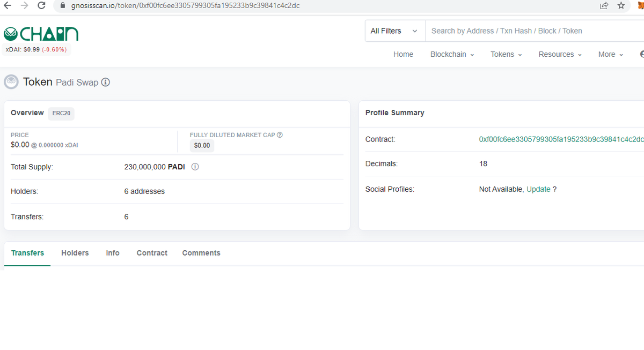Open the All Filters dropdown
The width and height of the screenshot is (644, 350).
[395, 31]
